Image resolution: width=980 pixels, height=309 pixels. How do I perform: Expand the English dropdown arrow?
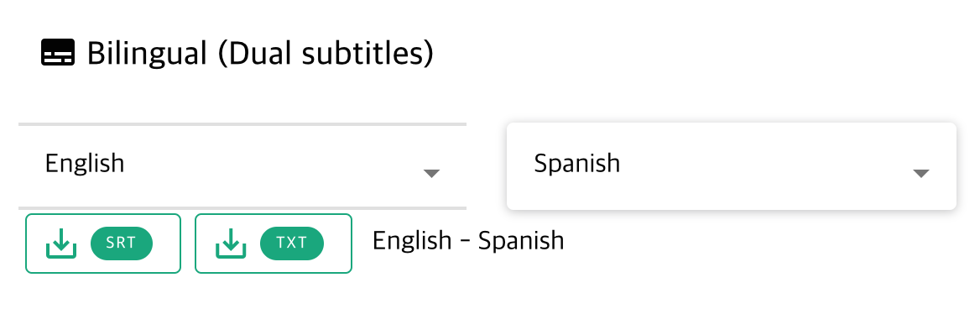(x=431, y=173)
